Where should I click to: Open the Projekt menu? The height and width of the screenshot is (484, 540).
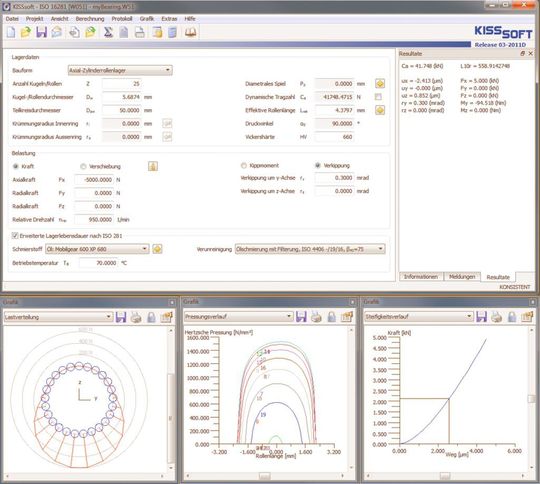pos(34,19)
